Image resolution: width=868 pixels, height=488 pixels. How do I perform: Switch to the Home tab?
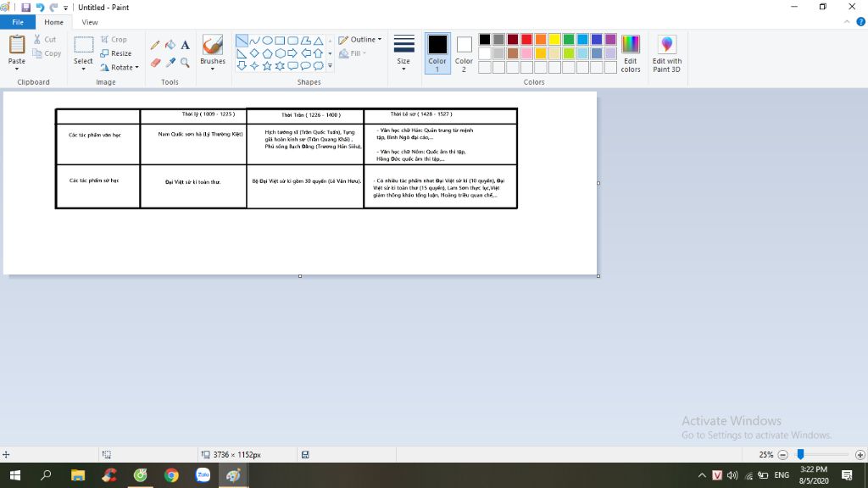pos(53,22)
